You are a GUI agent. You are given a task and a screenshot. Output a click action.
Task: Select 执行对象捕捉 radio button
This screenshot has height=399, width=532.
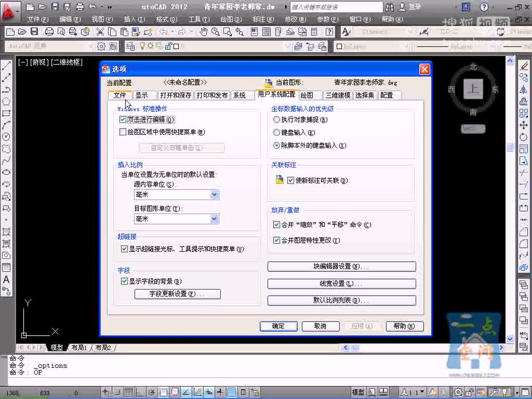point(276,120)
